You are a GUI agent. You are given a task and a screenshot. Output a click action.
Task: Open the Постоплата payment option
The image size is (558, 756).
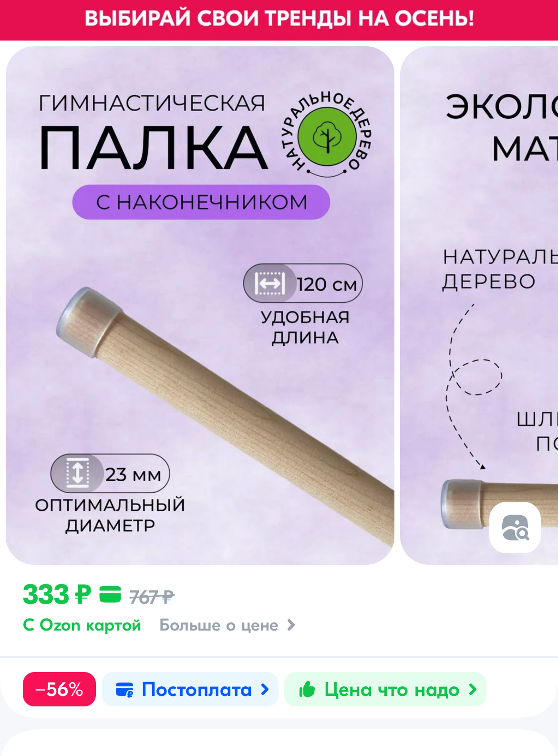pos(190,689)
